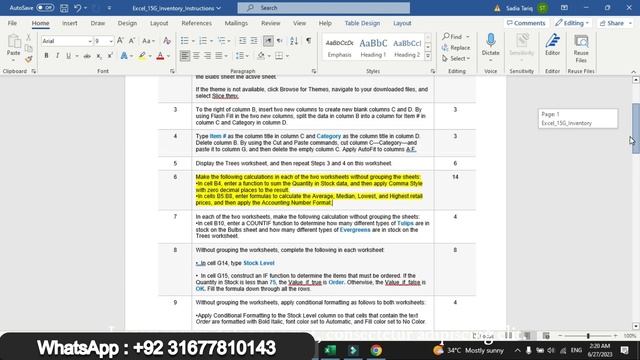Center align the text
Screen dimensions: 640x360
coord(196,56)
